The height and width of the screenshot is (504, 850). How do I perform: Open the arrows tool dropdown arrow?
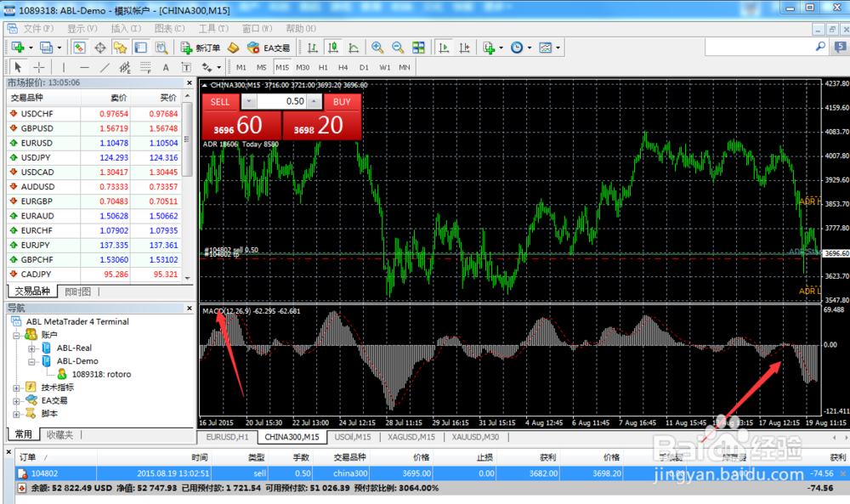coord(219,67)
